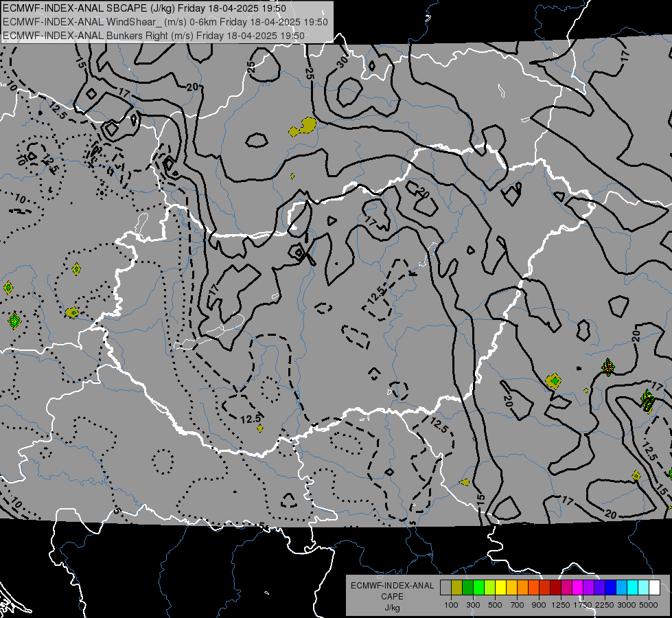The image size is (672, 618).
Task: Click the 1250 legend tick label
Action: (561, 605)
